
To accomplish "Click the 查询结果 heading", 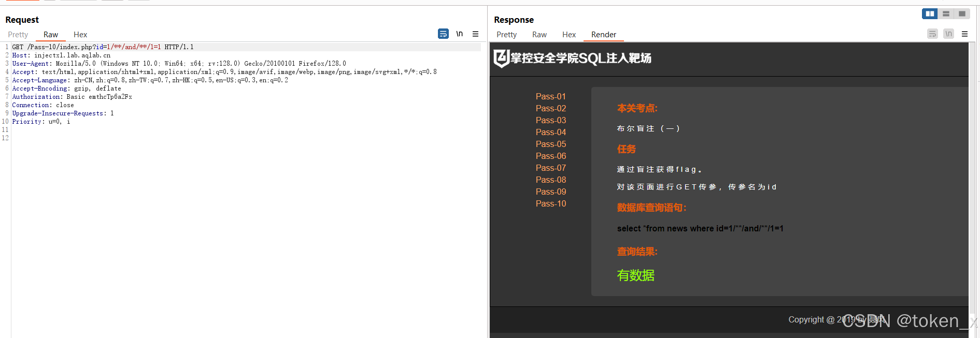I will coord(637,252).
